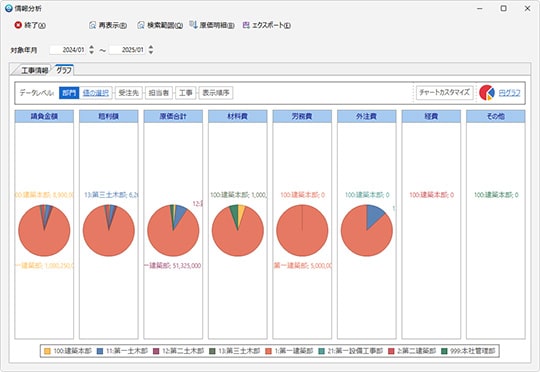
Task: Click the red 2:第二建築部 legend swatch
Action: [x=391, y=351]
